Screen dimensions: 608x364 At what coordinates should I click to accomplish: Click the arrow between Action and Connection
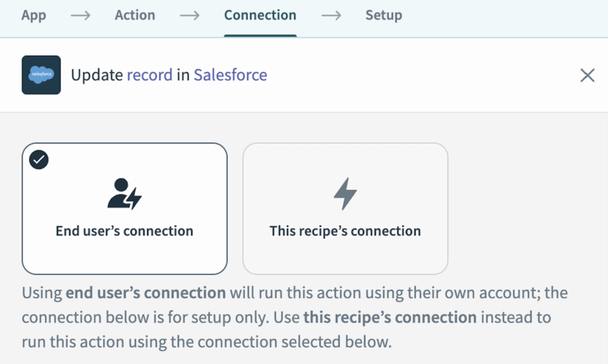pyautogui.click(x=189, y=15)
